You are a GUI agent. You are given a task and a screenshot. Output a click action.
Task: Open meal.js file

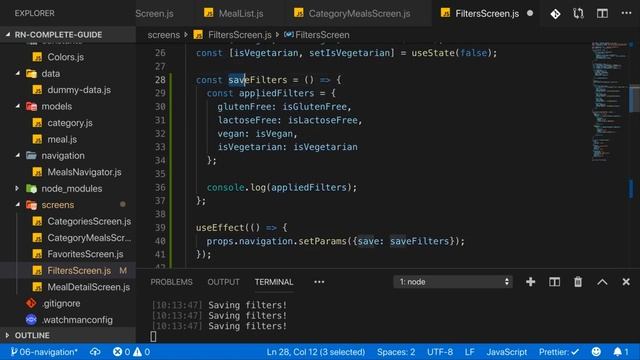point(62,139)
